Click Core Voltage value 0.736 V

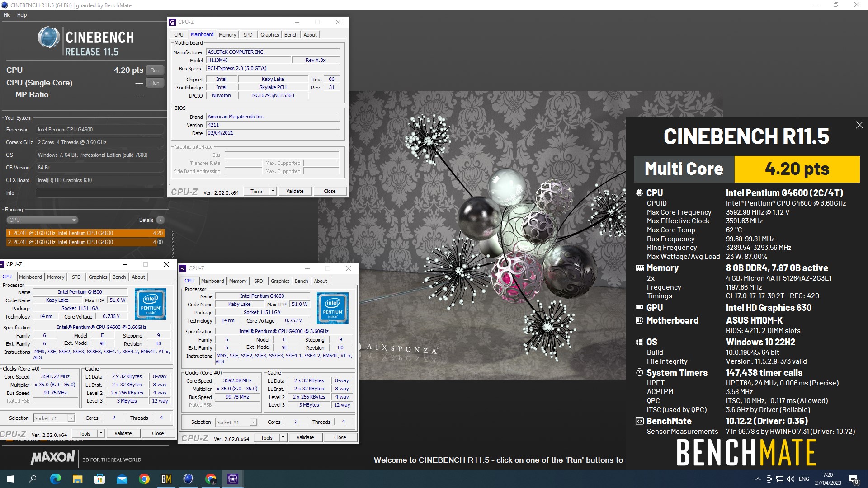point(111,317)
